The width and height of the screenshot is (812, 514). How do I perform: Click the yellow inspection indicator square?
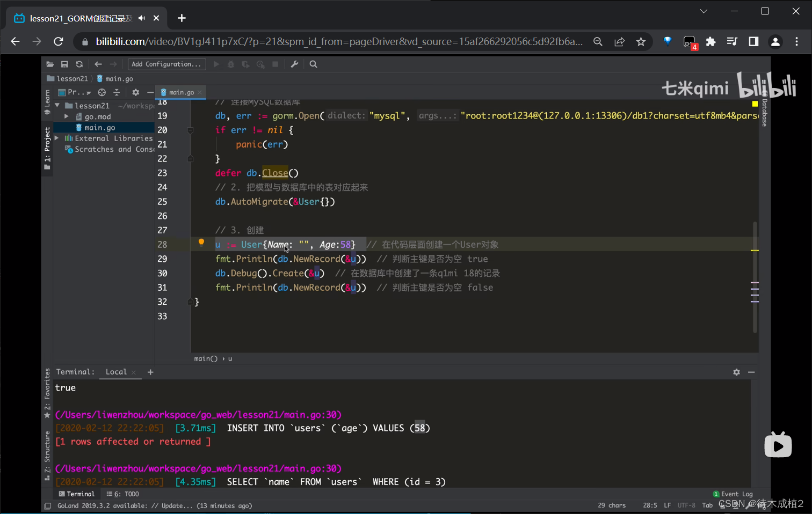tap(755, 104)
